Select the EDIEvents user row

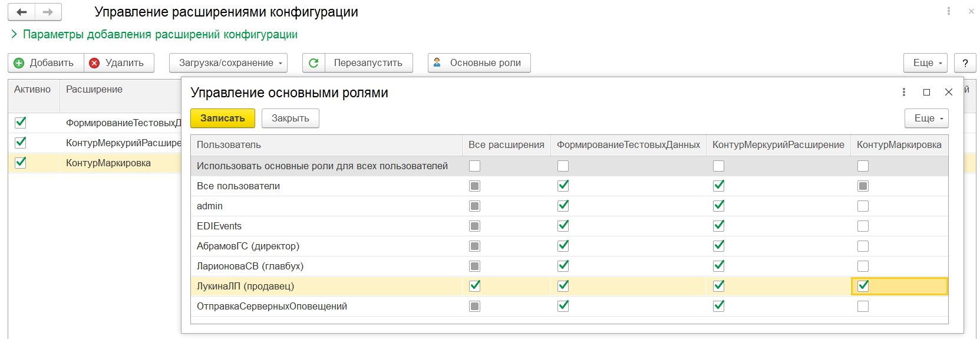coord(219,226)
